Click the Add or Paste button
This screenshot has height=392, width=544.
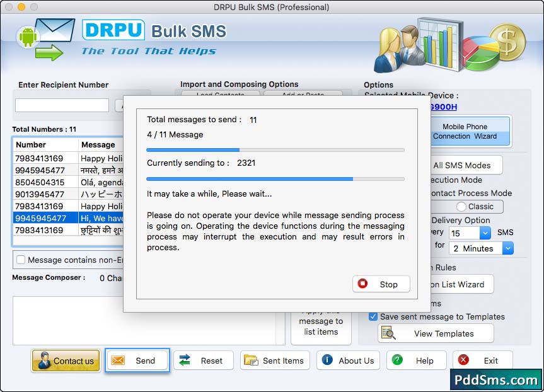[303, 94]
